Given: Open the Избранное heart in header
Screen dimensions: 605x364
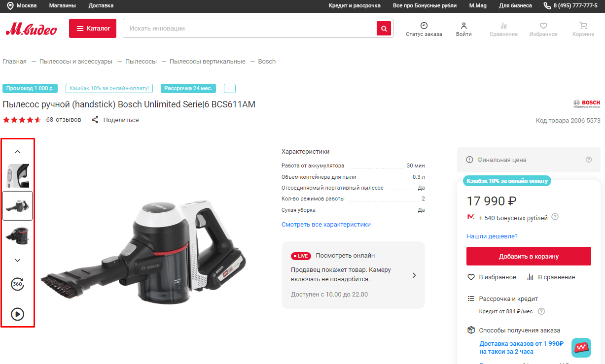Looking at the screenshot, I should (543, 26).
